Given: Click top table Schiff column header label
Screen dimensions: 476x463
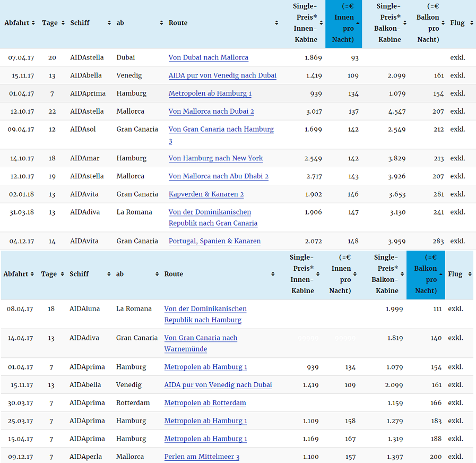Looking at the screenshot, I should [80, 23].
